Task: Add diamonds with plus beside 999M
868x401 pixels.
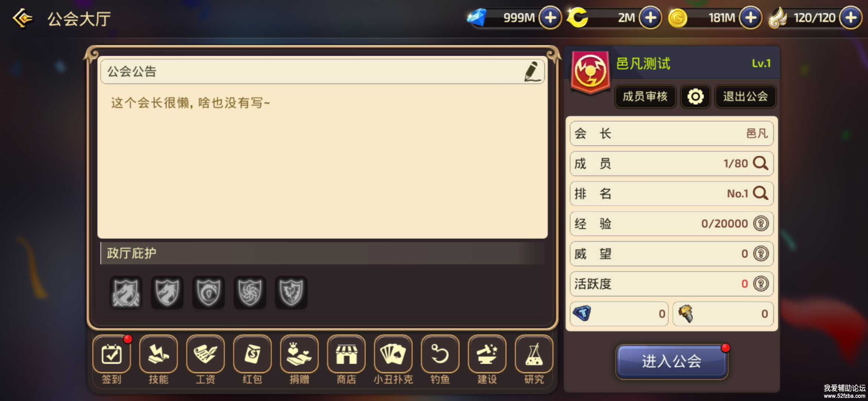Action: click(x=550, y=17)
